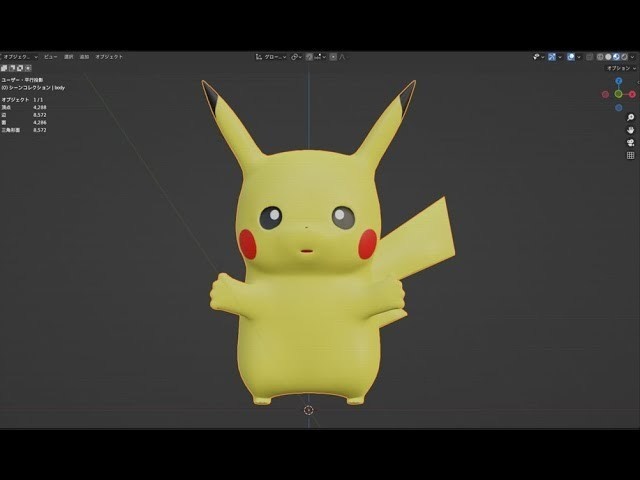Click the zoom magnifier viewport icon

631,118
